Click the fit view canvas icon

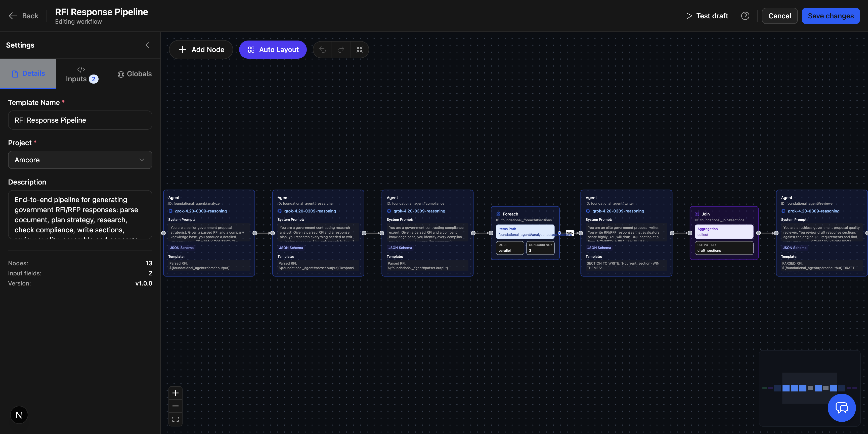(175, 419)
